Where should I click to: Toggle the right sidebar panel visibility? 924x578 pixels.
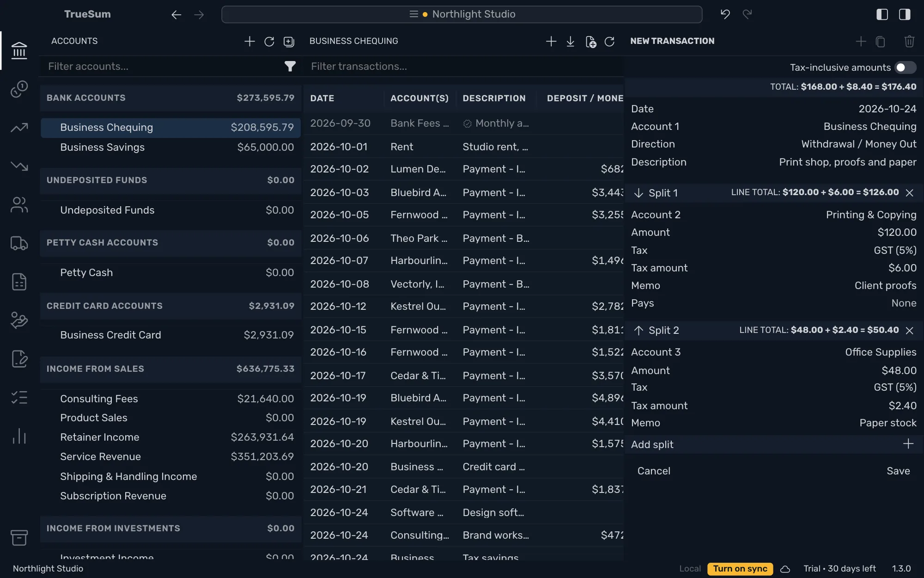[905, 14]
